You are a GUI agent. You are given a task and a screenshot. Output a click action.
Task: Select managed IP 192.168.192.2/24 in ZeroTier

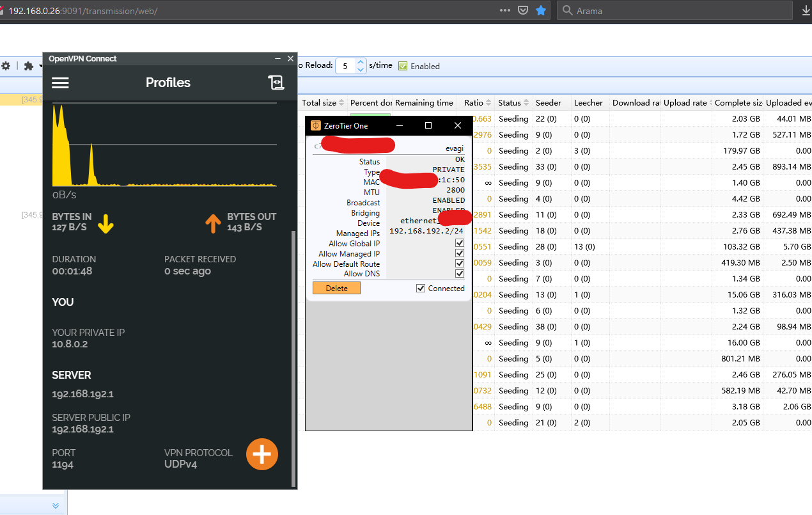point(426,231)
